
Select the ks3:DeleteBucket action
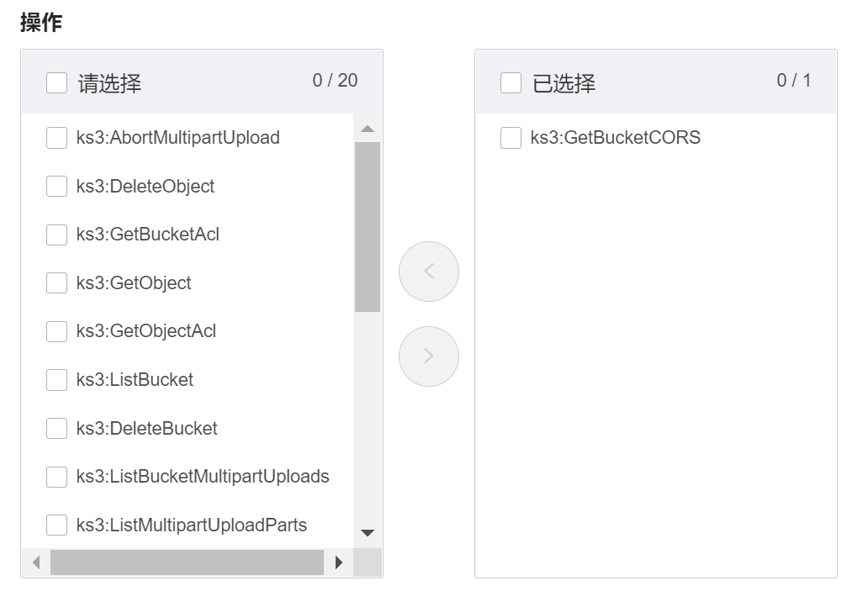pyautogui.click(x=56, y=429)
